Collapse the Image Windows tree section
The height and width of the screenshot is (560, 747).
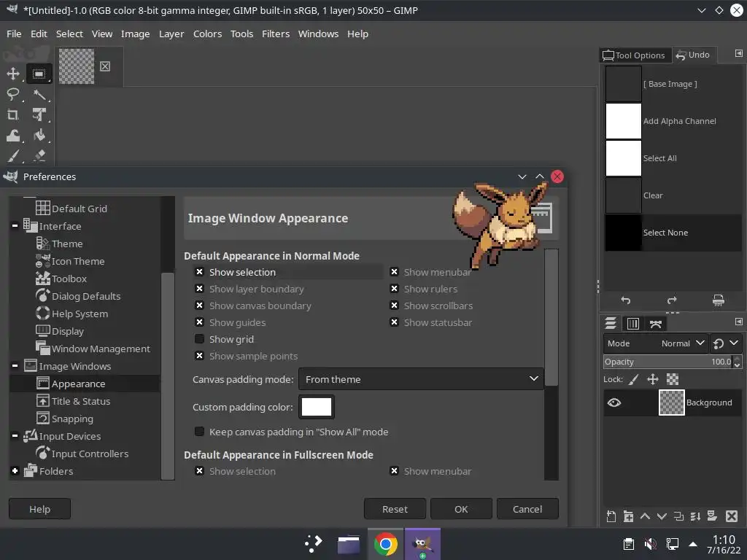pos(15,366)
